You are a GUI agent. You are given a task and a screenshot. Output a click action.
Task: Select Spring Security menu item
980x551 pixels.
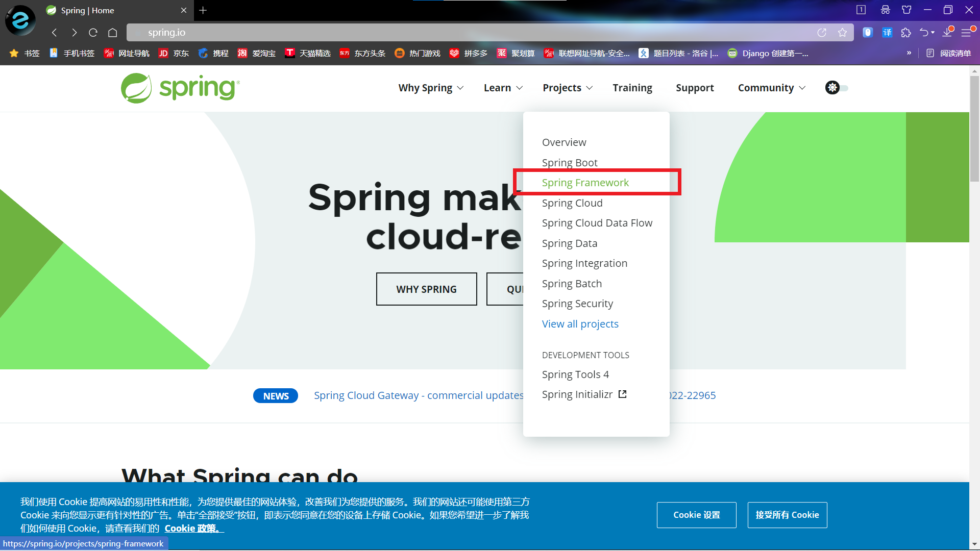click(577, 304)
